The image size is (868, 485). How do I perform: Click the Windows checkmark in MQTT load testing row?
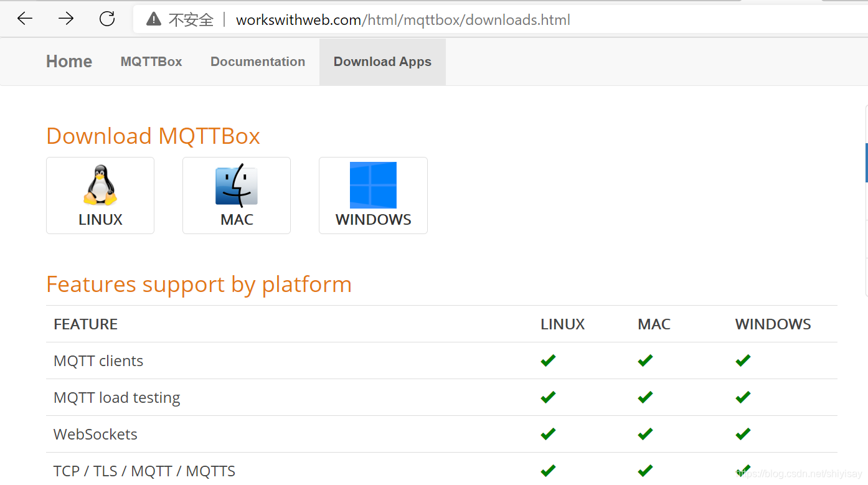(743, 397)
